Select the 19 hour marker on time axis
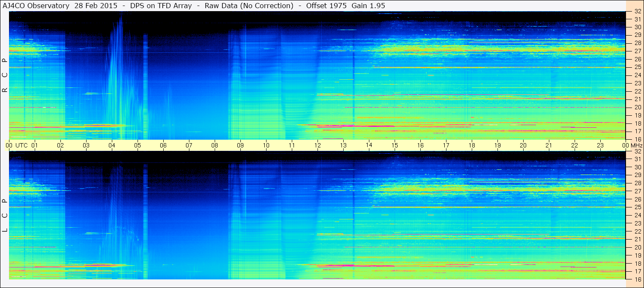Screen dimensions: 644x288 497,145
